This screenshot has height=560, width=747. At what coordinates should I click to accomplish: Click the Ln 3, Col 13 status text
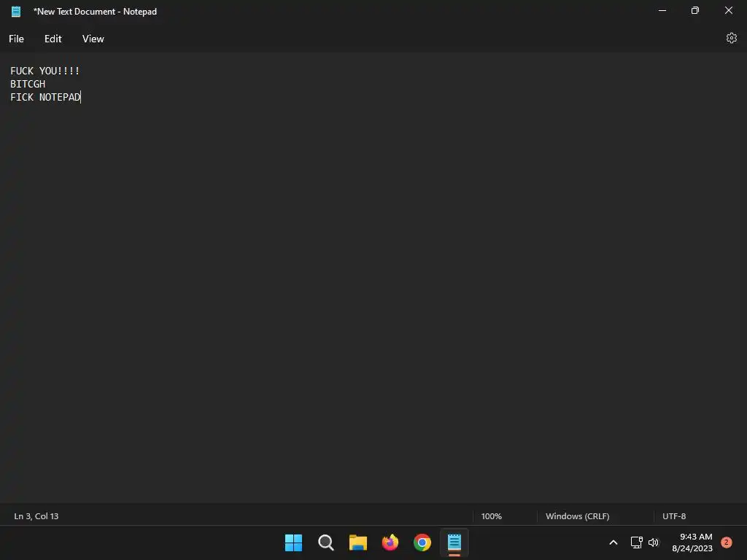click(36, 516)
